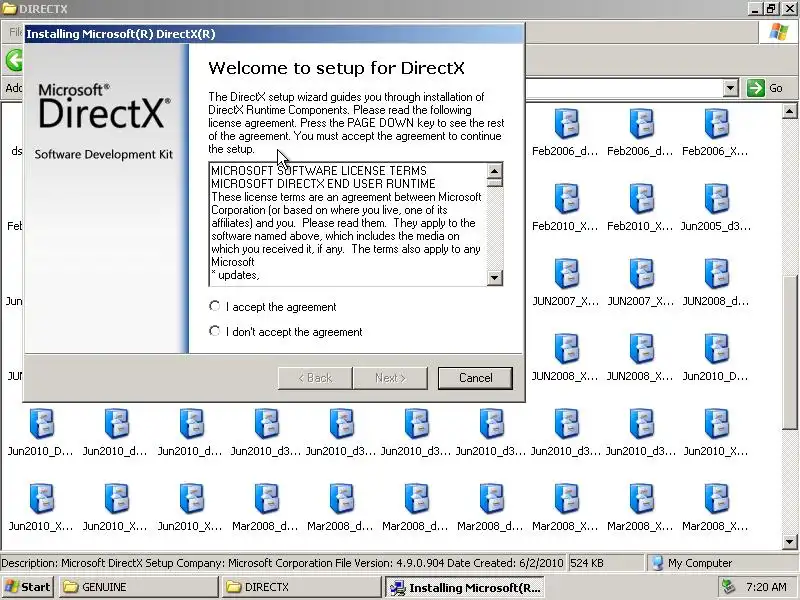Click the disabled Next button
The image size is (800, 600).
tap(390, 378)
